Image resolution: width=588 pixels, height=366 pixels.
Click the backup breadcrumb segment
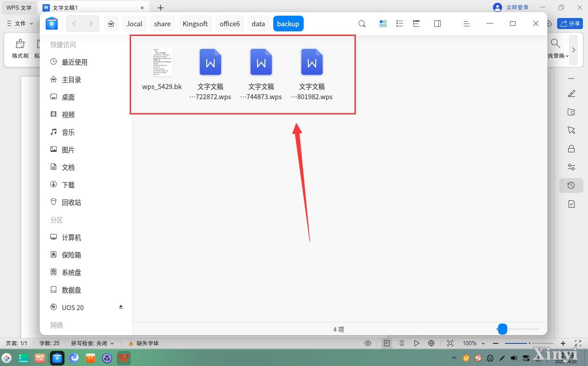pos(288,24)
